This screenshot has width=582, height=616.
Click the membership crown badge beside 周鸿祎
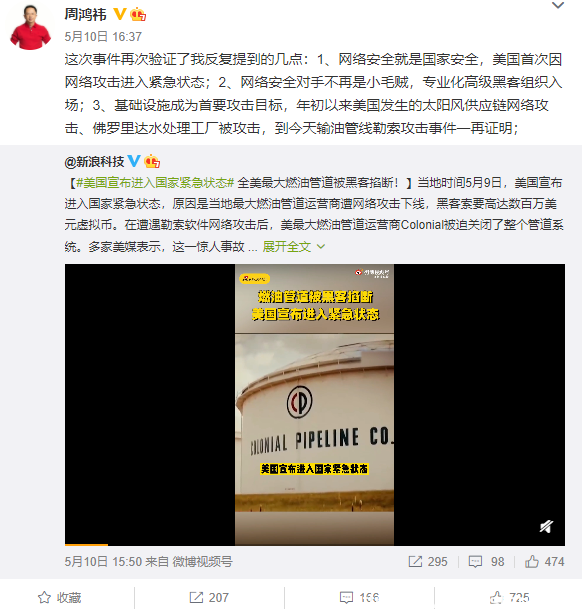click(138, 15)
